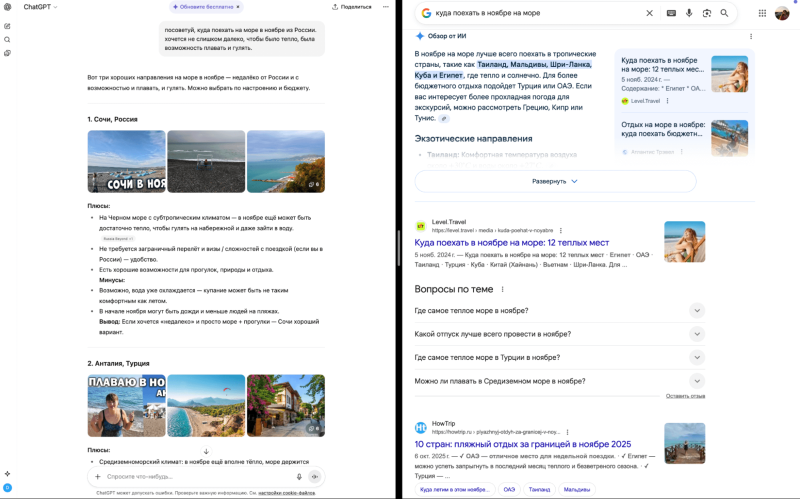Viewport: 800px width, 499px height.
Task: Open the Antalya swimming thumbnail image
Action: click(x=127, y=406)
